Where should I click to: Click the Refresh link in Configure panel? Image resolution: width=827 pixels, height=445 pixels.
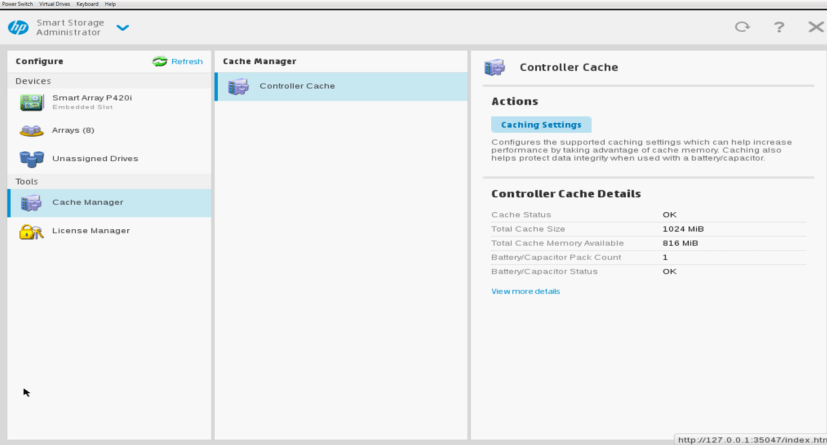pyautogui.click(x=187, y=62)
